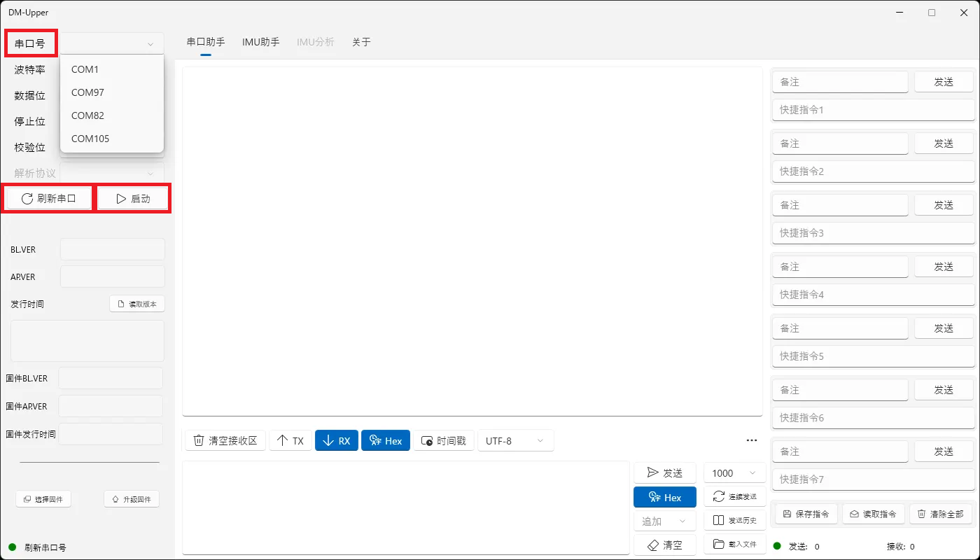Open the send history panel
Image resolution: width=980 pixels, height=560 pixels.
(734, 520)
